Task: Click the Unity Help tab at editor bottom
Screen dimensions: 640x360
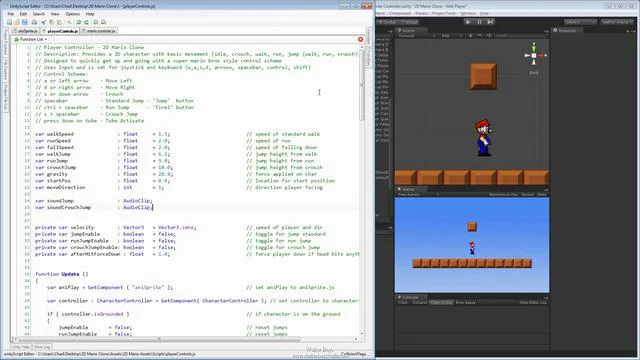Action: click(21, 347)
